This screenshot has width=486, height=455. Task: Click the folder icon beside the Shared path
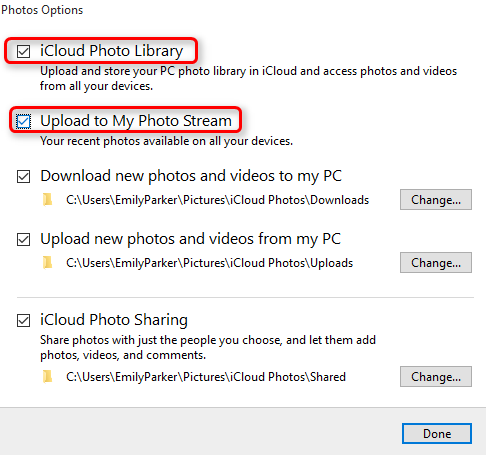pyautogui.click(x=47, y=377)
